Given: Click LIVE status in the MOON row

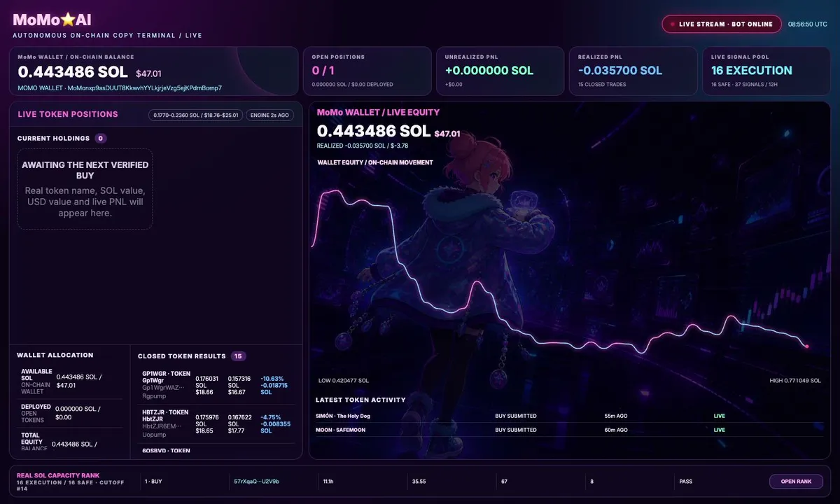Looking at the screenshot, I should coord(720,430).
